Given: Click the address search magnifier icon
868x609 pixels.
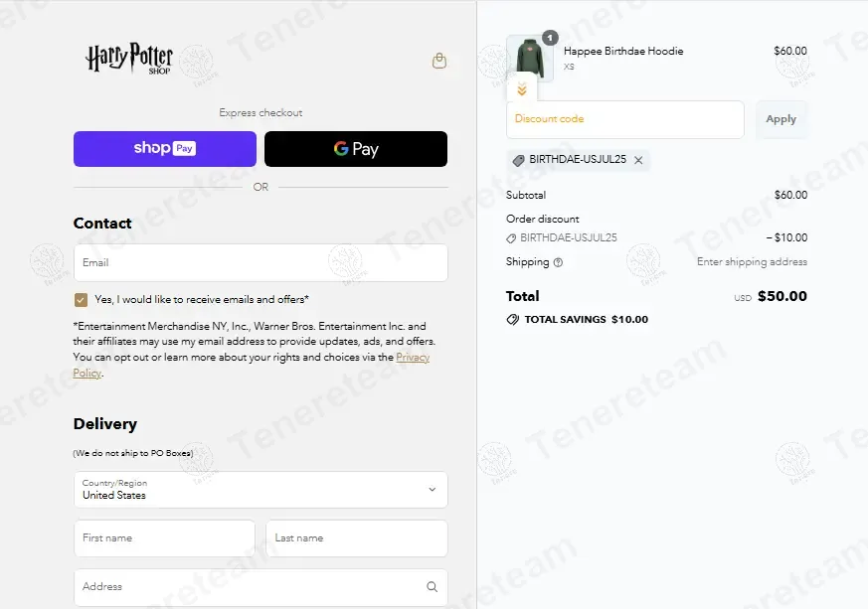Looking at the screenshot, I should 432,587.
